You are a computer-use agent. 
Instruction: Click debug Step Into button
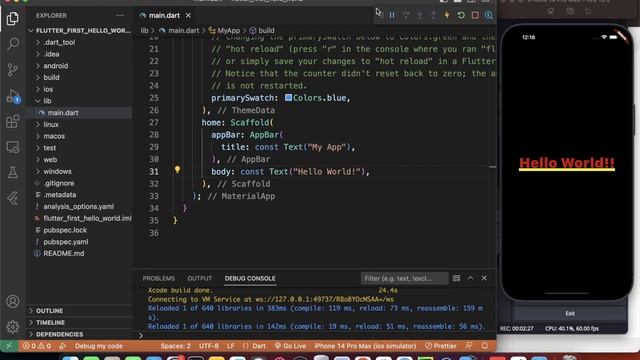(x=420, y=15)
